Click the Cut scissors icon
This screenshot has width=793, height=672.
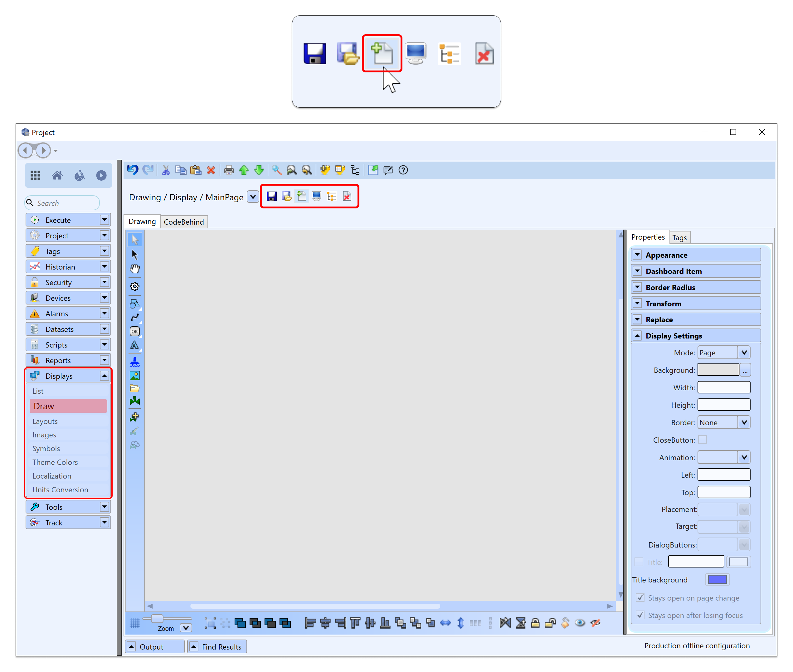166,170
